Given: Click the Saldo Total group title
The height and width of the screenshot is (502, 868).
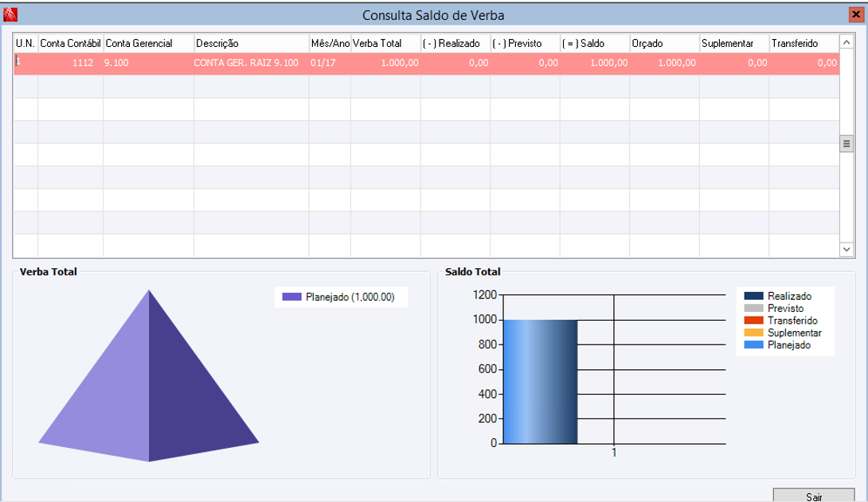Looking at the screenshot, I should 473,272.
